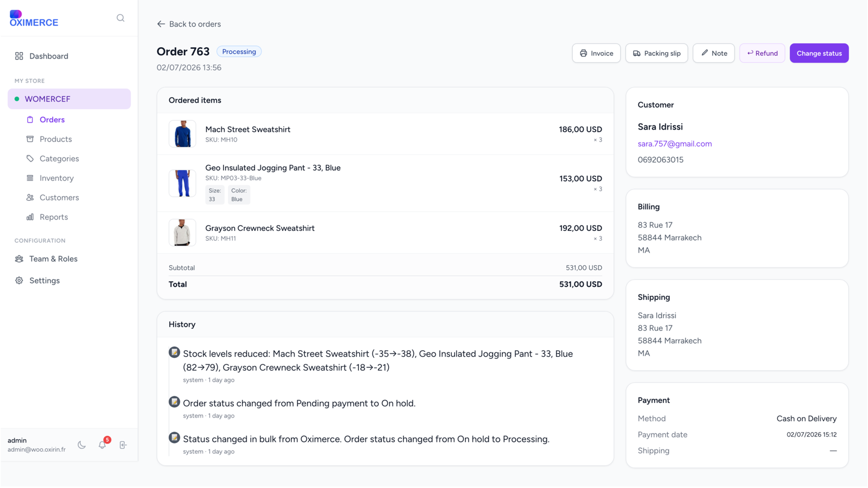Open the Inventory page

point(56,178)
